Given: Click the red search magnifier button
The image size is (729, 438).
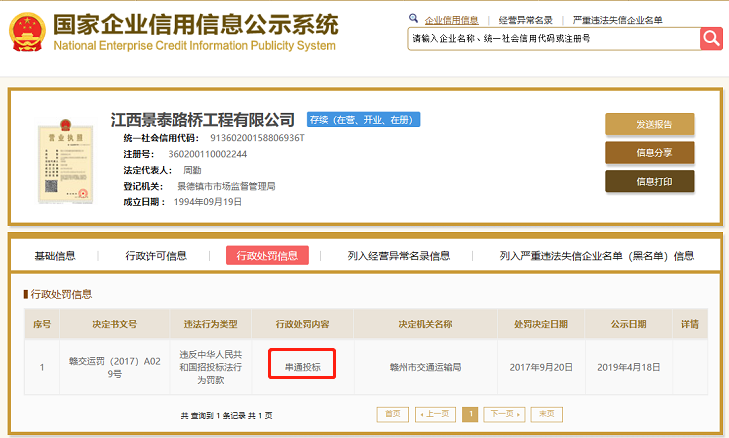Looking at the screenshot, I should [711, 38].
